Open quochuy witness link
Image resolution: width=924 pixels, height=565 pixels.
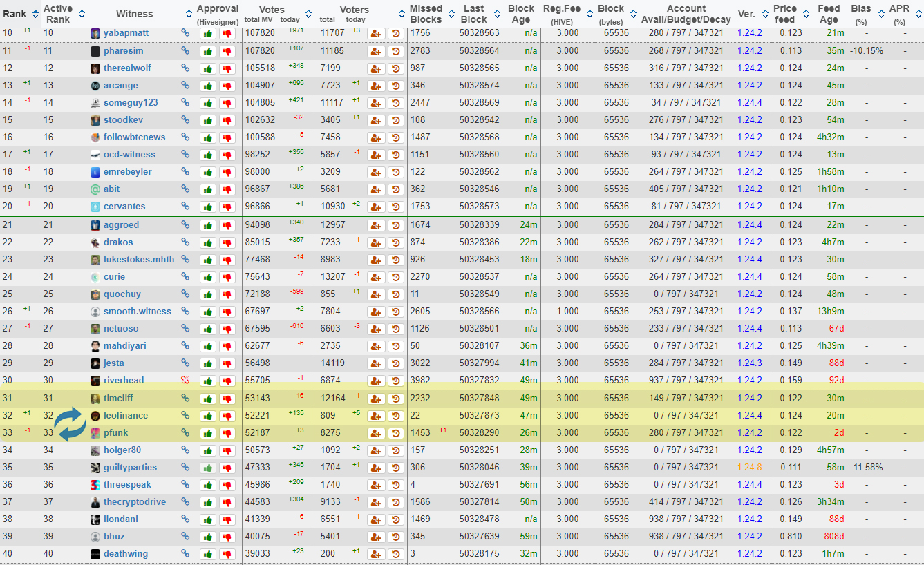click(x=122, y=294)
